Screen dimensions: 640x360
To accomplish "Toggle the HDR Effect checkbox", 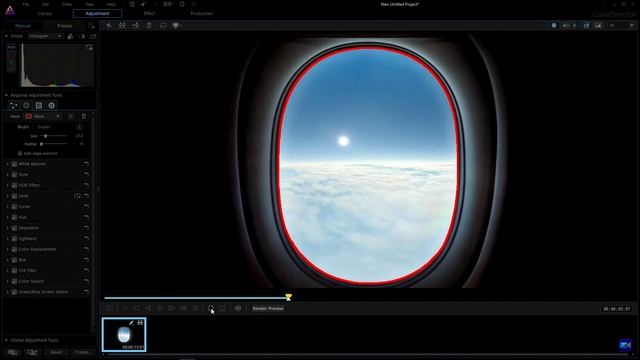I will click(x=14, y=185).
